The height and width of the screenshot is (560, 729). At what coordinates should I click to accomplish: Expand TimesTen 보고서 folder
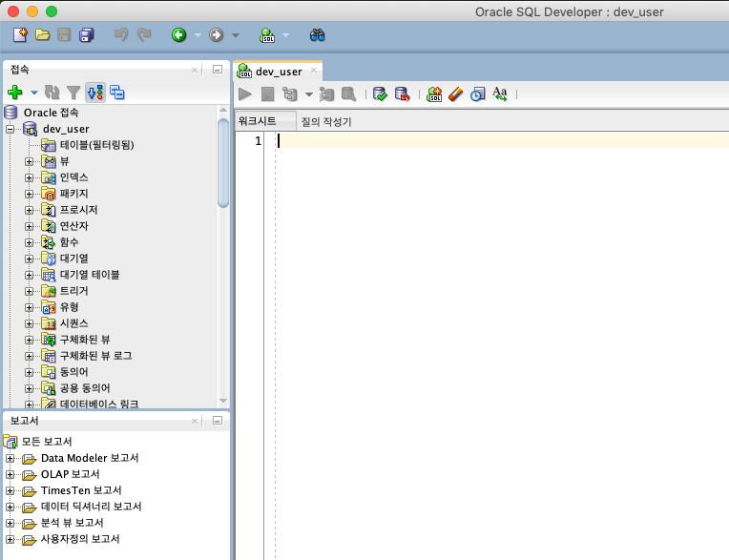pyautogui.click(x=10, y=491)
